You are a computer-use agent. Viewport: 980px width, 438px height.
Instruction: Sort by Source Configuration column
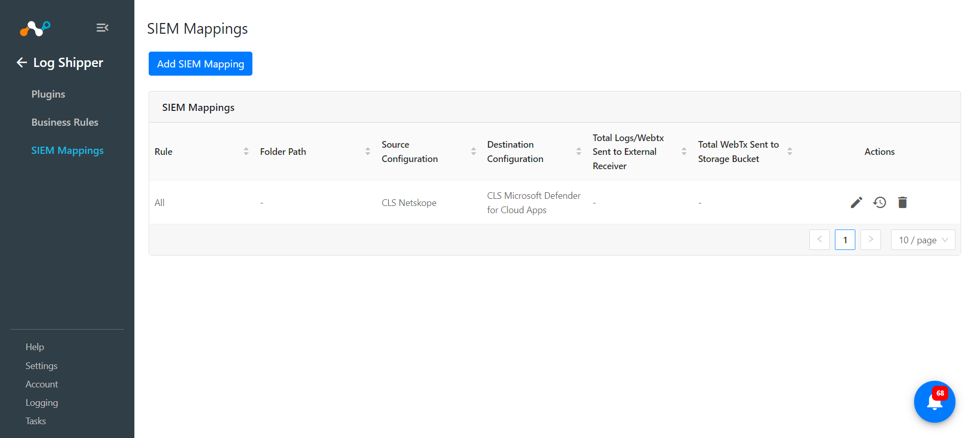click(474, 151)
